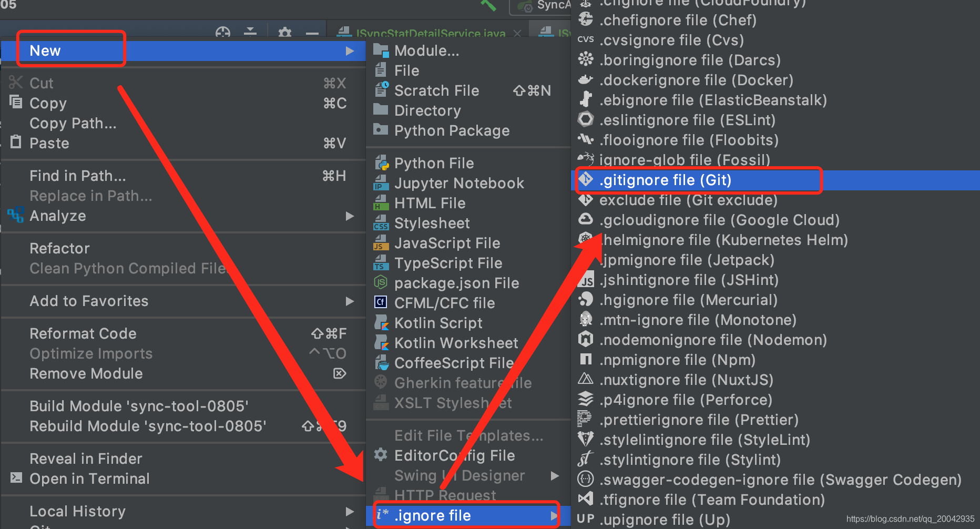
Task: Click the Git diamond icon beside .gitignore
Action: coord(586,180)
